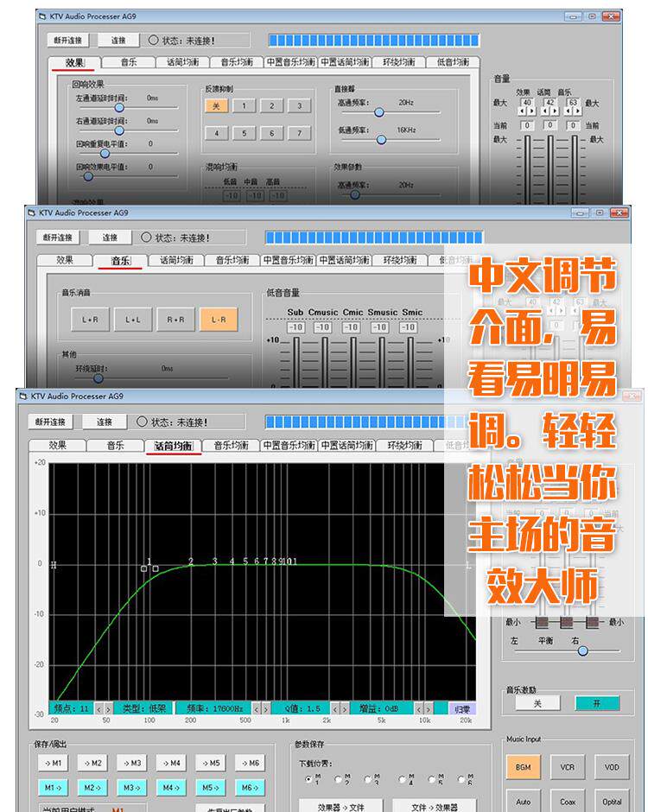Viewport: 648px width, 812px height.
Task: Click the Q值 left arrow stepper
Action: click(x=334, y=708)
